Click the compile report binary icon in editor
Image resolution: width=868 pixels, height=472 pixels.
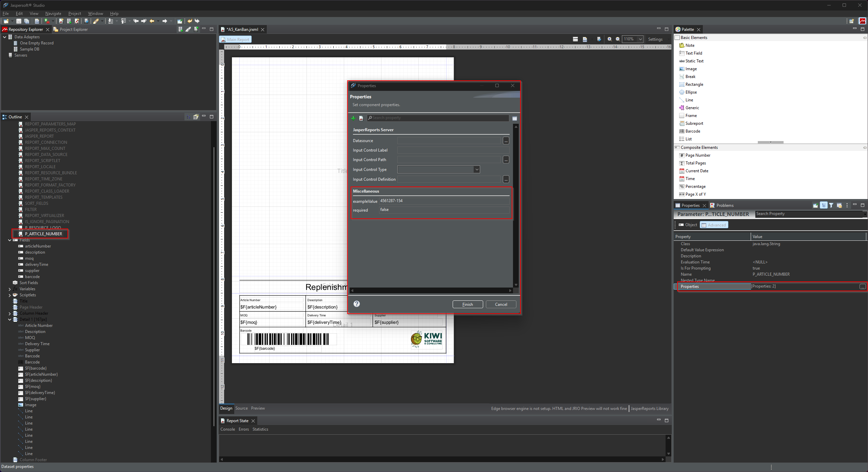[585, 39]
